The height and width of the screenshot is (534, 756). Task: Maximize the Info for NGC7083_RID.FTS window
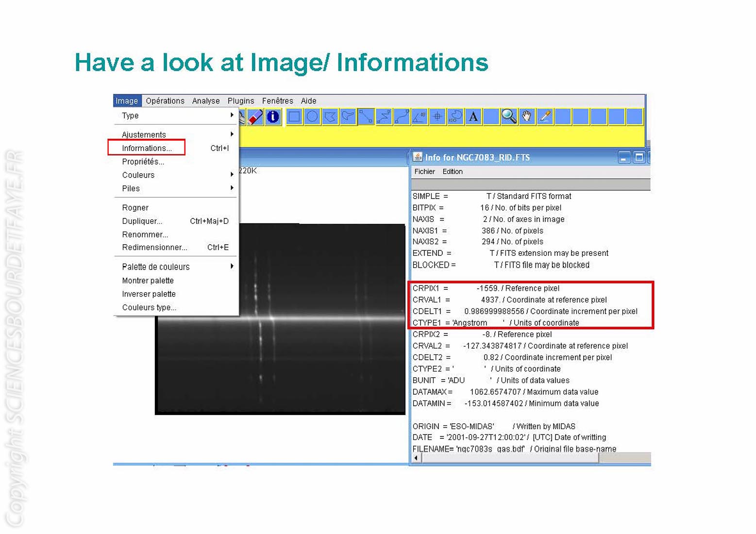tap(639, 157)
